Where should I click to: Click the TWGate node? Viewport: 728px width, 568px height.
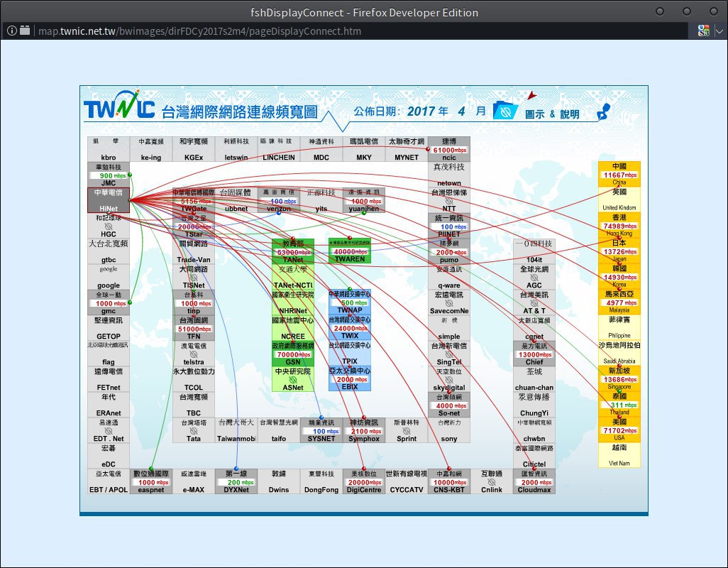[194, 200]
